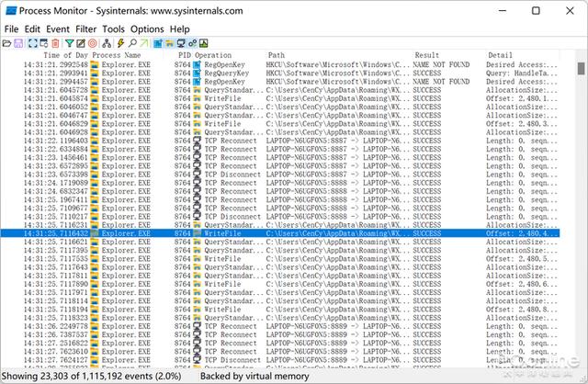
Task: Open the Edit menu
Action: (32, 29)
